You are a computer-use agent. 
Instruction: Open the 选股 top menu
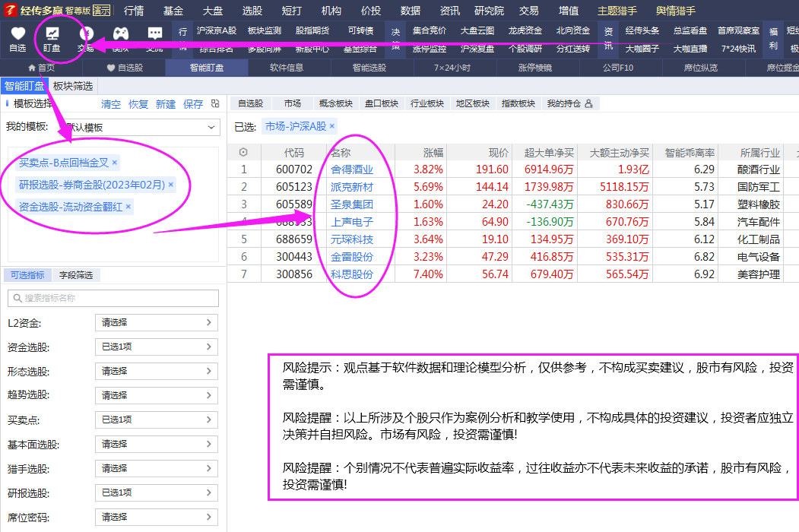tap(252, 10)
